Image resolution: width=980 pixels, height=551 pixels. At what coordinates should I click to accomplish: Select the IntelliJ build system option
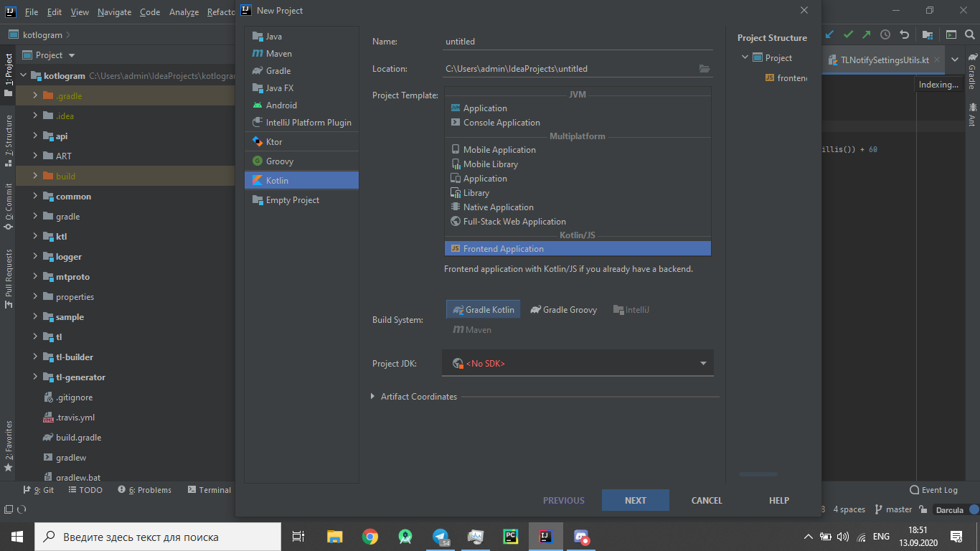[x=631, y=310]
